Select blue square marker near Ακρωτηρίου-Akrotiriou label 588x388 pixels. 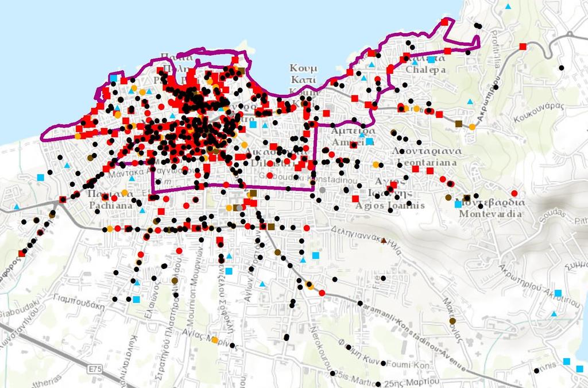558,293
